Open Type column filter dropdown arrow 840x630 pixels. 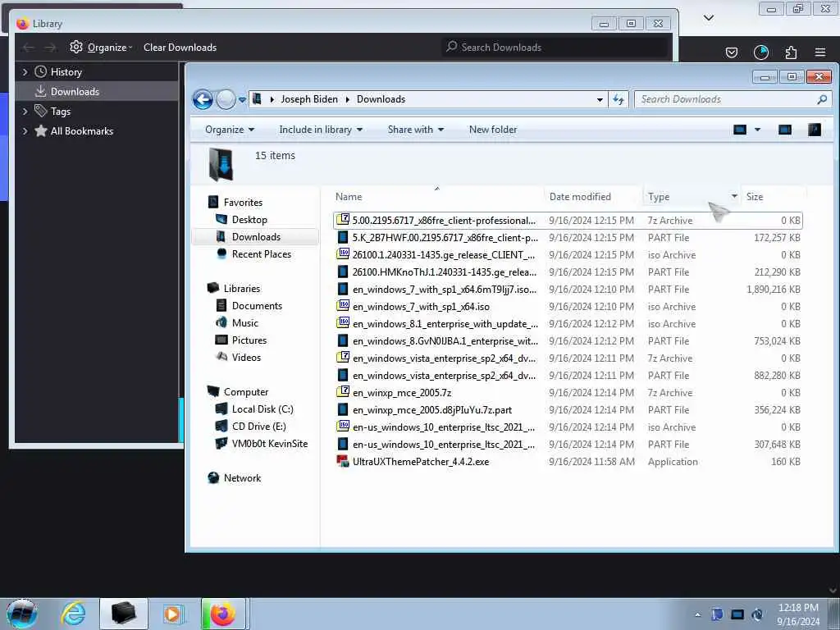(734, 197)
